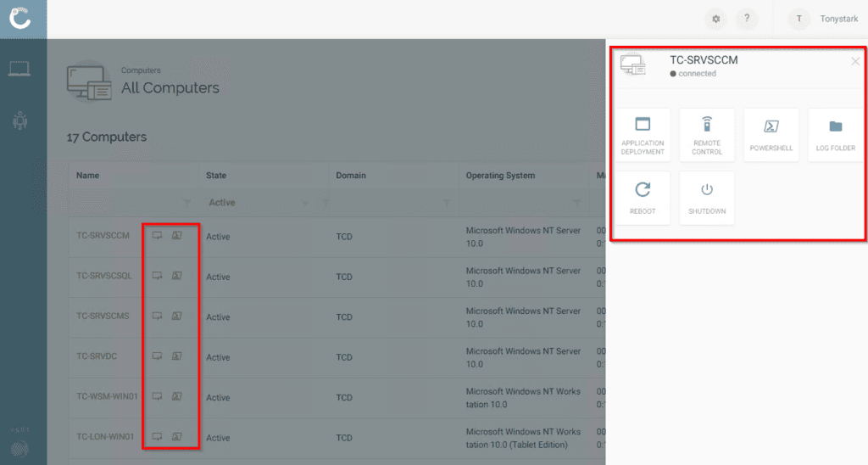Select the TC-SRVSCSQL computer name
This screenshot has width=868, height=465.
[104, 276]
